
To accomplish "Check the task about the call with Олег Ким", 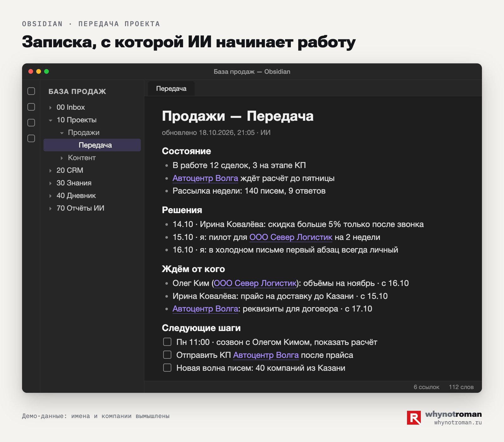I will [167, 342].
